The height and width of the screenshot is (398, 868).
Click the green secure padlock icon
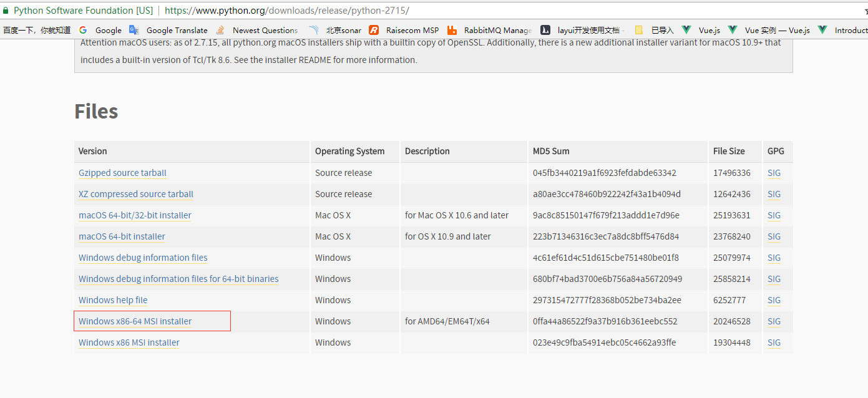click(x=6, y=11)
